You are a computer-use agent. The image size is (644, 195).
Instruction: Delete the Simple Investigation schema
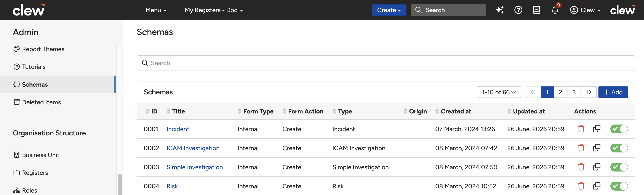[x=581, y=167]
